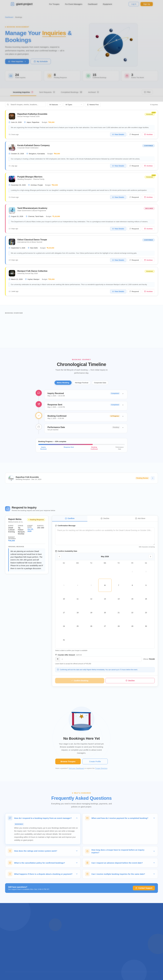
Task: Click View Details for Rajasthani Kalbeliya Ensemble
Action: coord(118,134)
